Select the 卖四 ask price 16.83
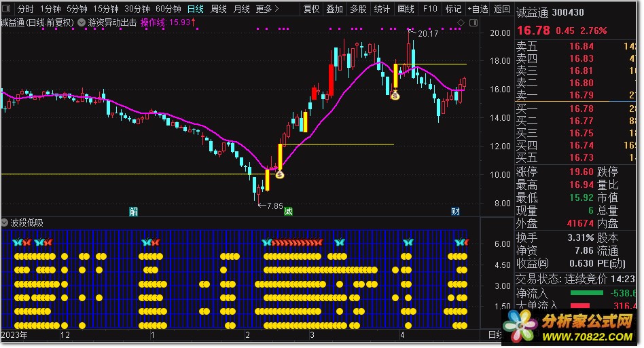 581,58
